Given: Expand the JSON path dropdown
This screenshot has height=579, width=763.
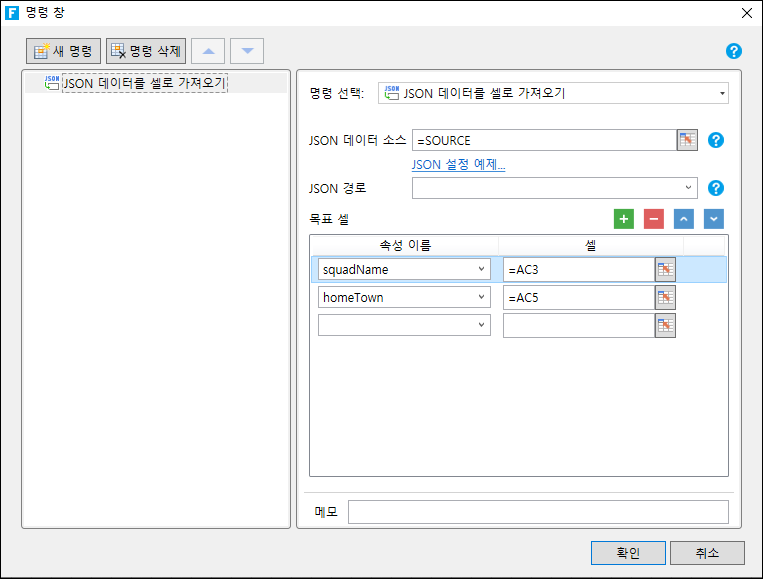Looking at the screenshot, I should coord(688,188).
